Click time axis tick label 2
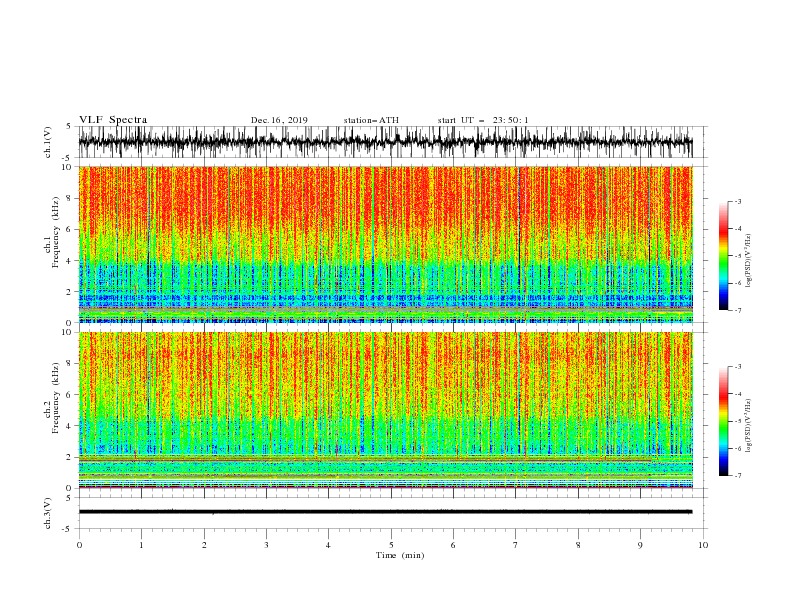 pos(204,545)
